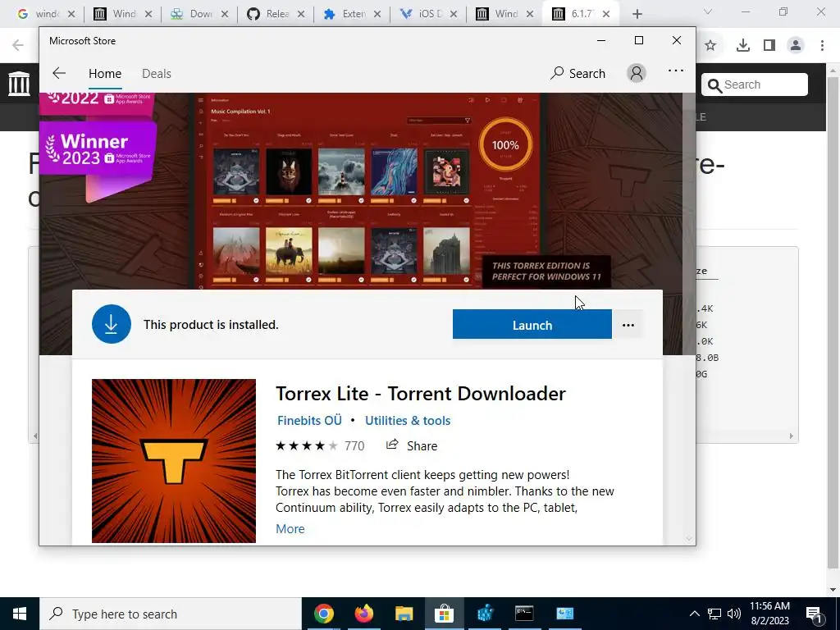Bookmark this page with star icon
840x630 pixels.
710,46
